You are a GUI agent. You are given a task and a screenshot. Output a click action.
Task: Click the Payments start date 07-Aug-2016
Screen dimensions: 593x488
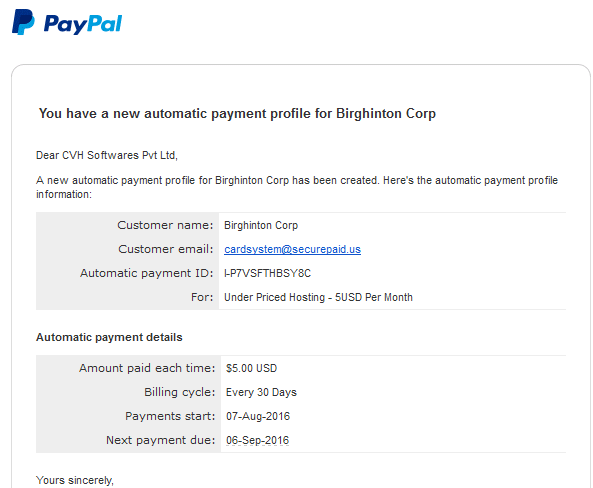coord(258,416)
